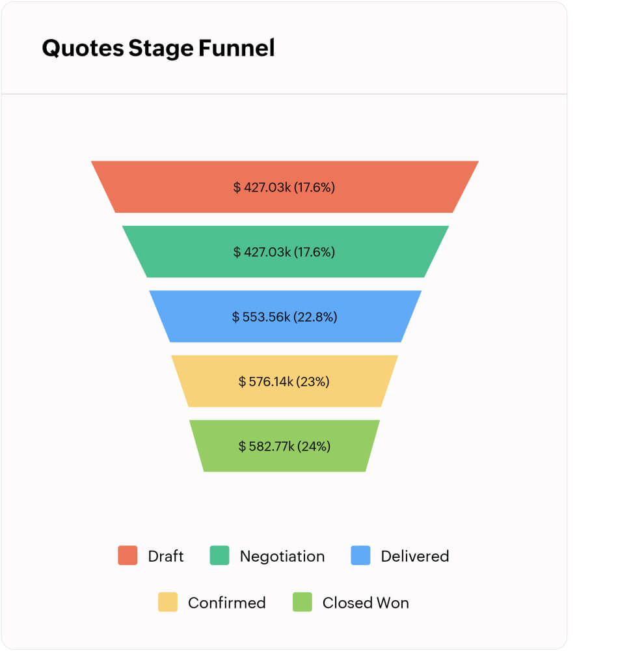Select the yellow Confirmed funnel segment
This screenshot has height=651, width=644.
click(x=285, y=381)
